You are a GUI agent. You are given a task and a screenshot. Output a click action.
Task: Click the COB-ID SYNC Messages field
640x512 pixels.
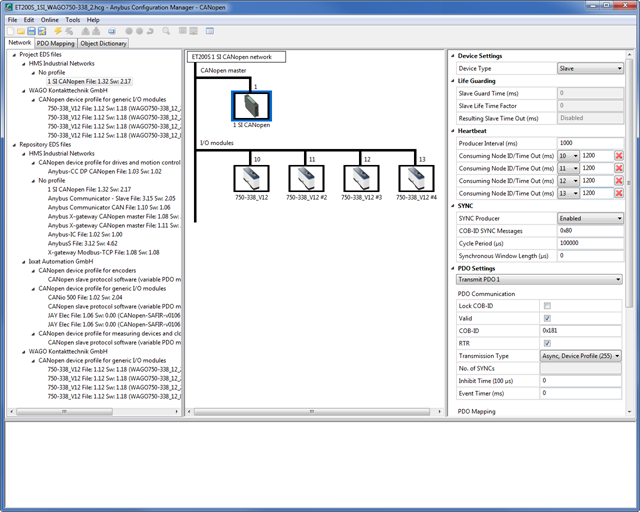tap(590, 231)
